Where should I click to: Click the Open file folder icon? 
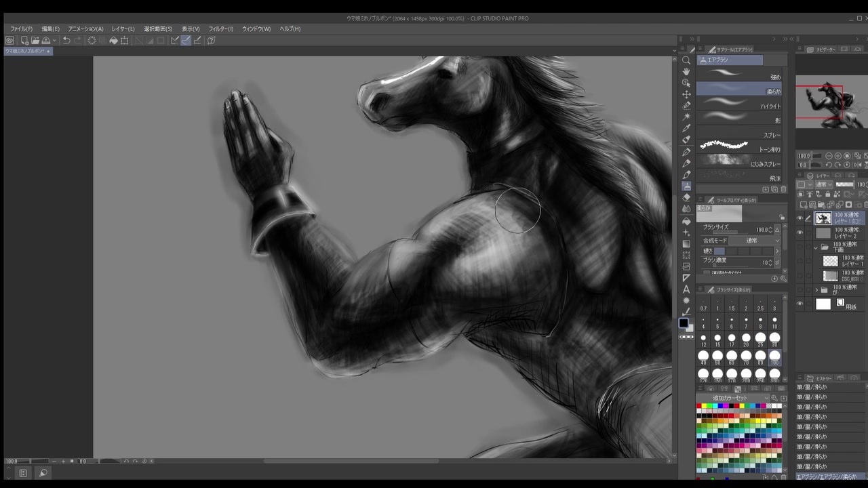tap(35, 41)
